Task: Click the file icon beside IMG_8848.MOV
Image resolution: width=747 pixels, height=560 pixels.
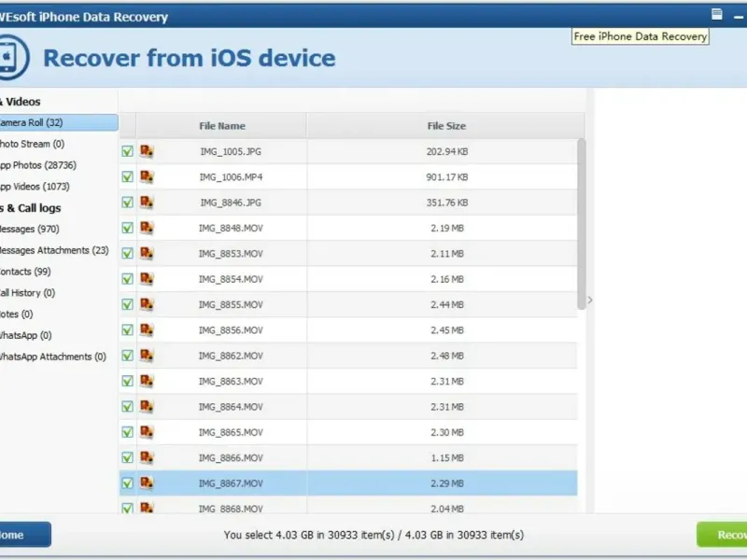Action: click(x=147, y=228)
